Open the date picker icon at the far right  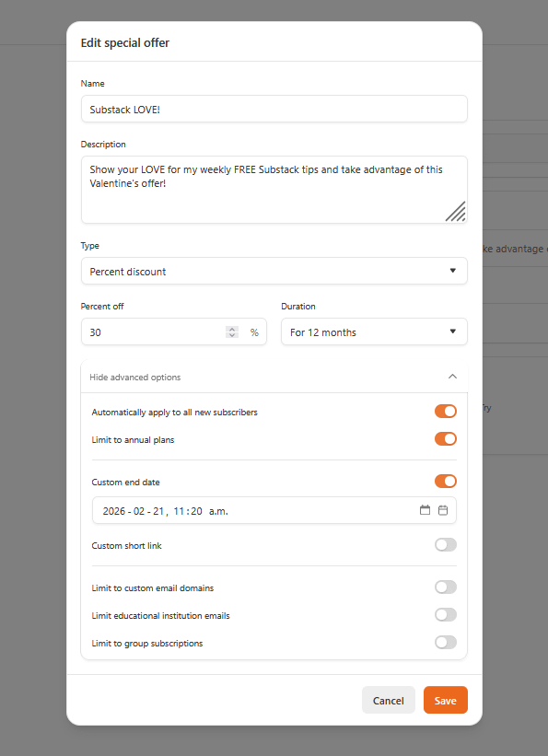443,510
